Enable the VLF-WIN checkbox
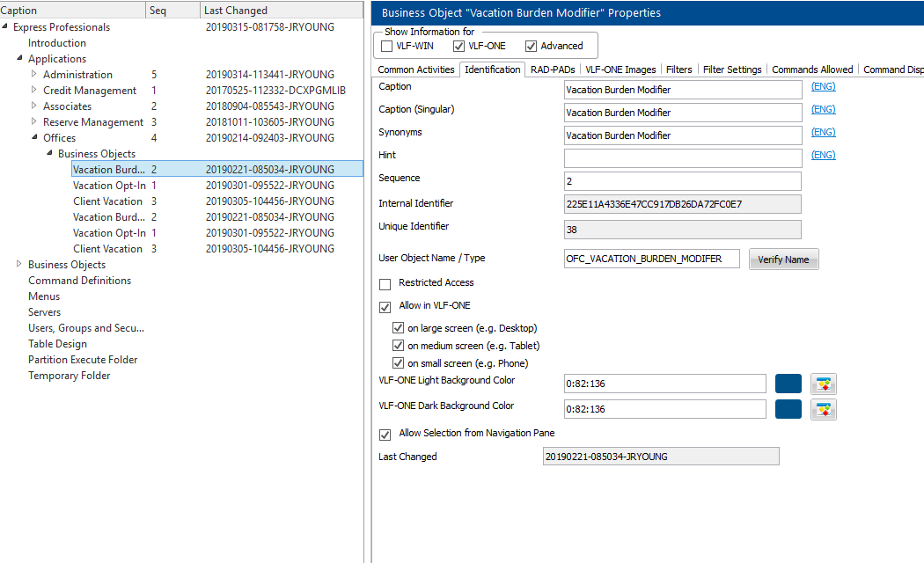Screen dimensions: 924x563 click(387, 46)
